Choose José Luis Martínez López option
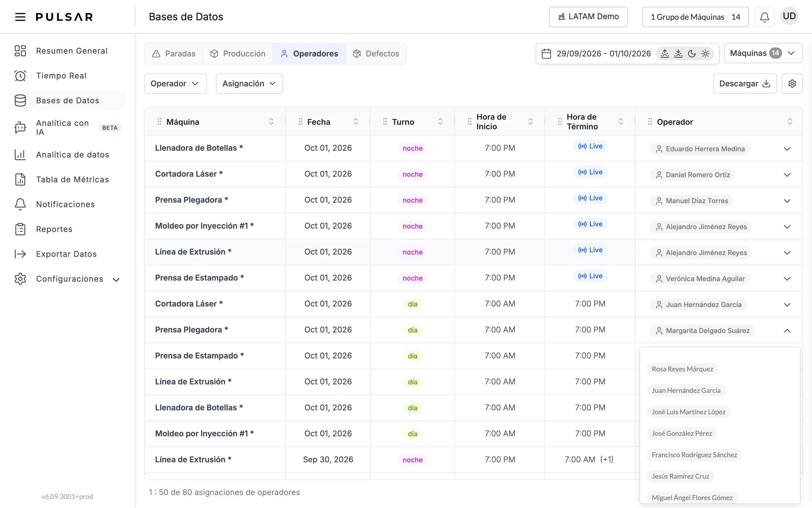This screenshot has width=812, height=508. [x=689, y=412]
